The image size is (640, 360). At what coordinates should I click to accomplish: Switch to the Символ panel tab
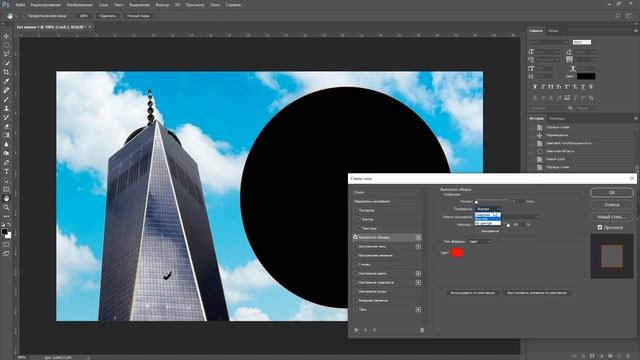(x=536, y=31)
